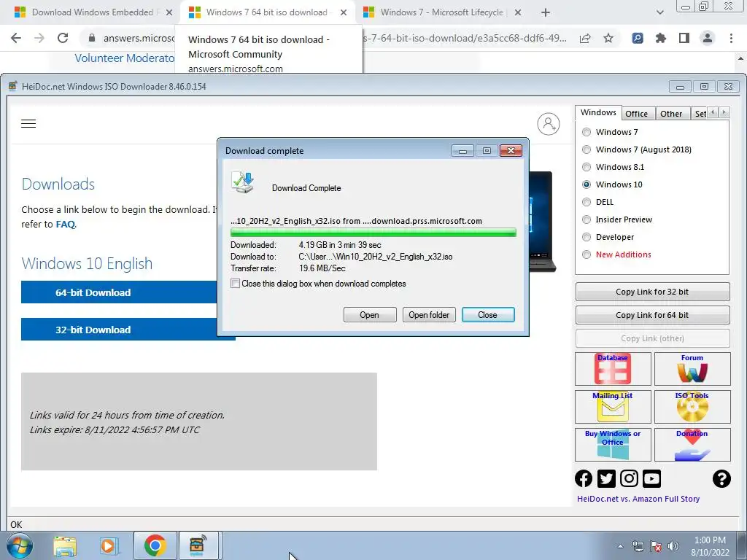747x560 pixels.
Task: Click Copy Link for 32 bit
Action: [x=652, y=292]
